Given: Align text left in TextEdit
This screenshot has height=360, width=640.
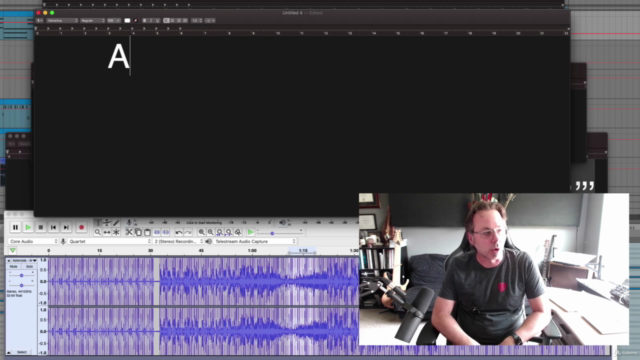Looking at the screenshot, I should pyautogui.click(x=166, y=20).
